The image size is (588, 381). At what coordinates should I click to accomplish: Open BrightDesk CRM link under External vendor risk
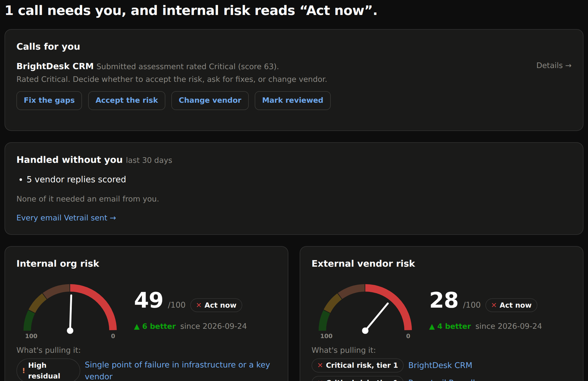[440, 366]
